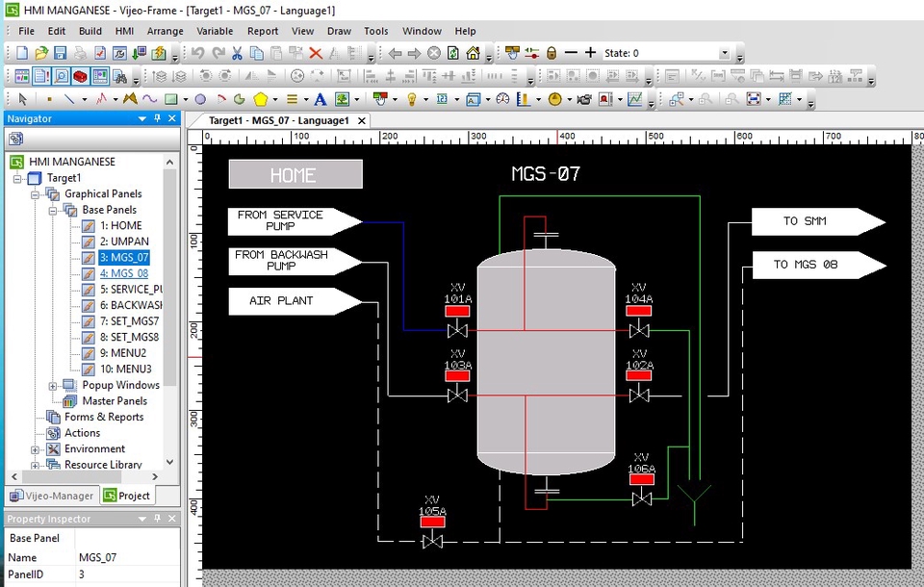Collapse the Base Panels tree node
Screen dimensions: 924x587
pyautogui.click(x=52, y=210)
